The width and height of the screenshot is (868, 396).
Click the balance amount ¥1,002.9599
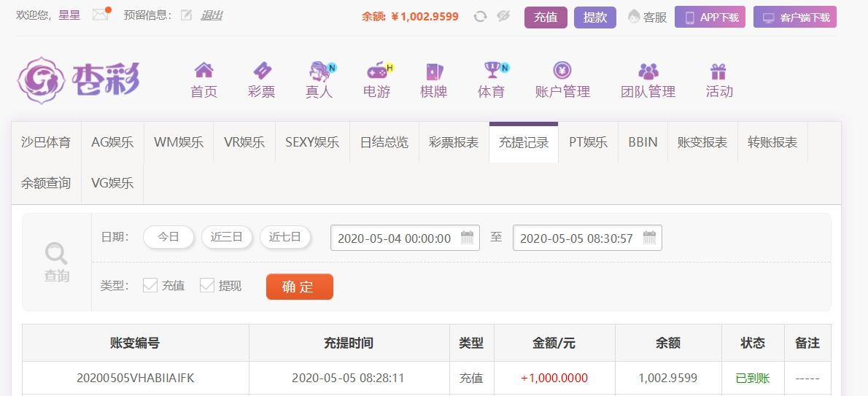pos(425,17)
